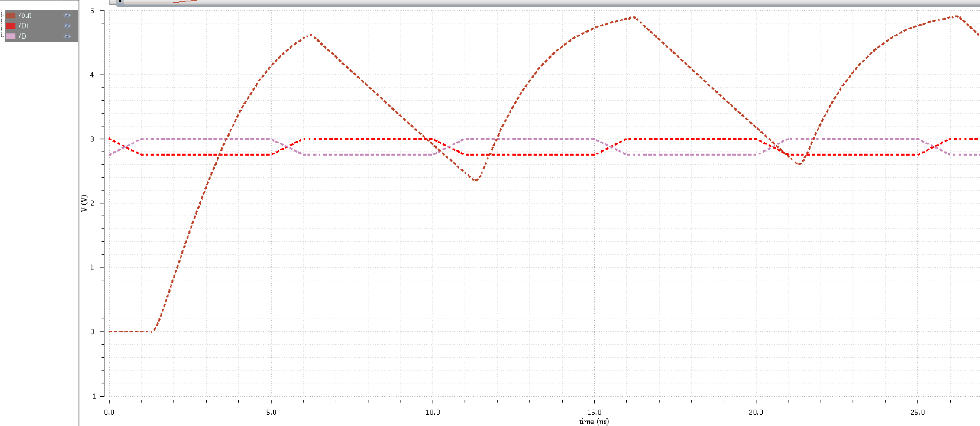The image size is (980, 426).
Task: Click the 15.0 time axis tick label
Action: [594, 412]
